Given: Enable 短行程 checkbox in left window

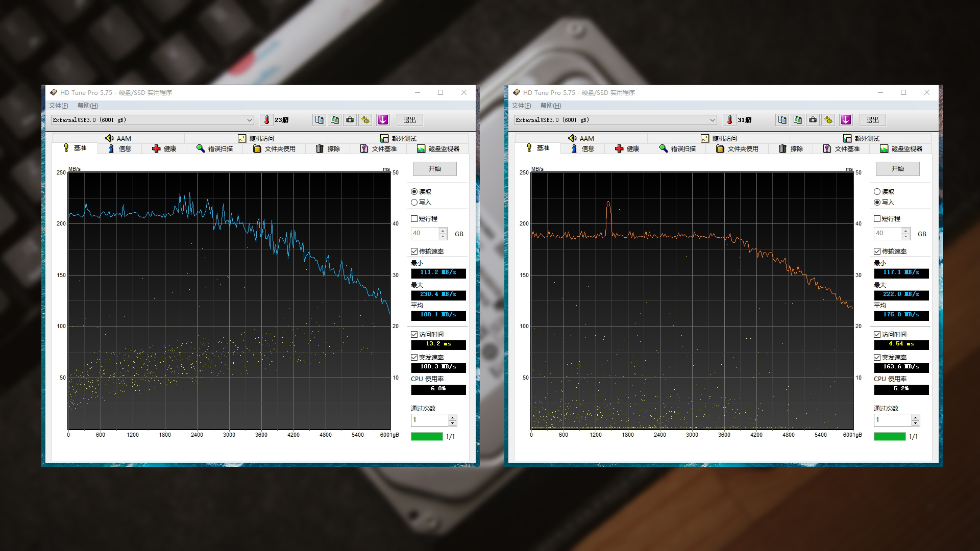Looking at the screenshot, I should [414, 219].
